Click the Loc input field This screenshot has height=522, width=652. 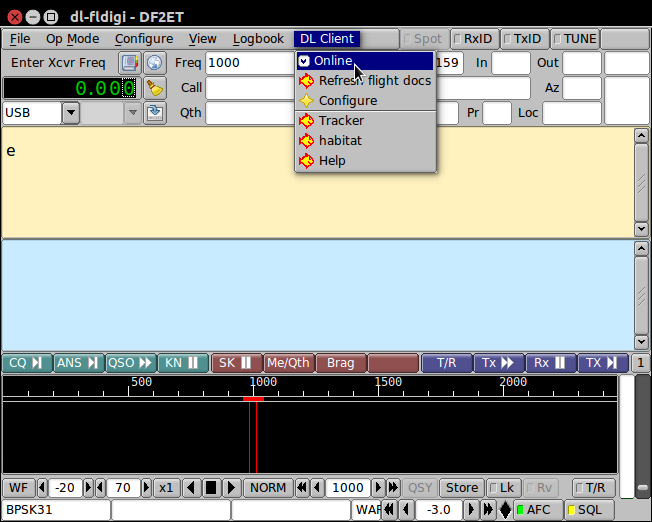click(572, 113)
